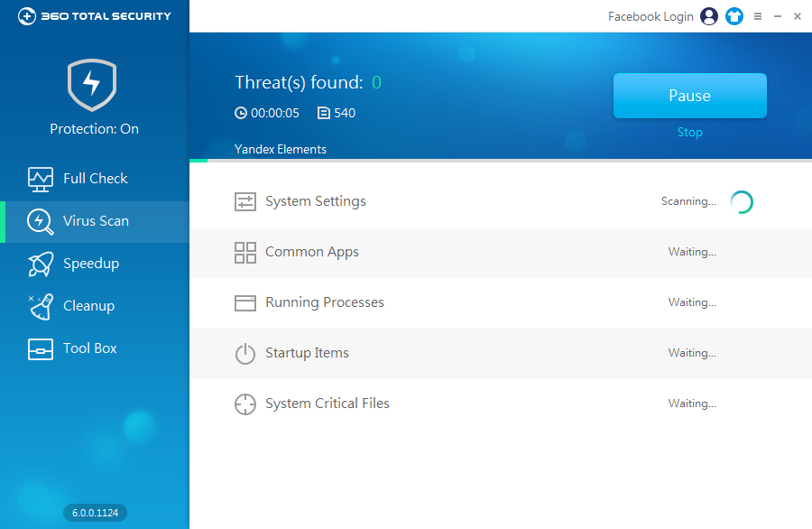Click the scanned files count icon
This screenshot has height=529, width=812.
coord(324,113)
